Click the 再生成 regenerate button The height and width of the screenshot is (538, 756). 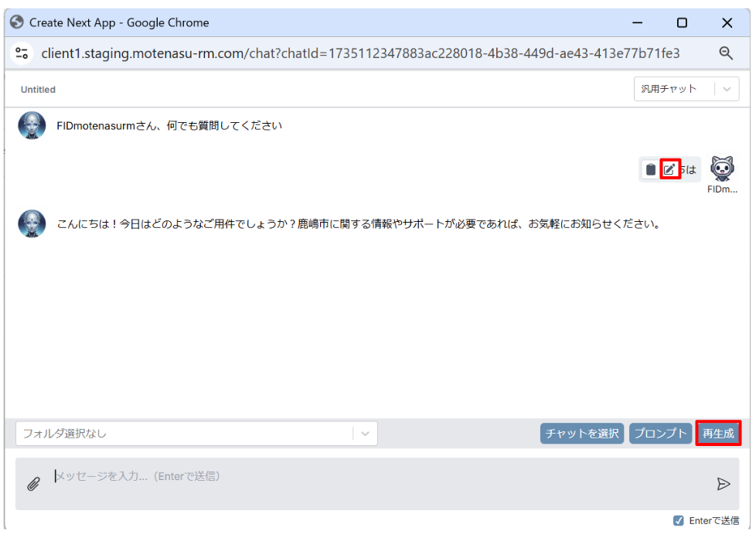point(718,433)
